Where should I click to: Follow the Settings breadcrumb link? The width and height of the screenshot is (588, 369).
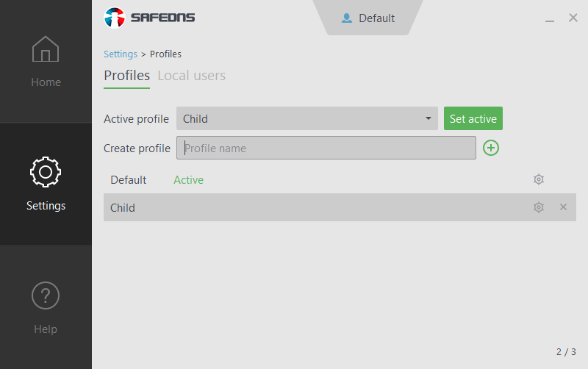point(121,54)
